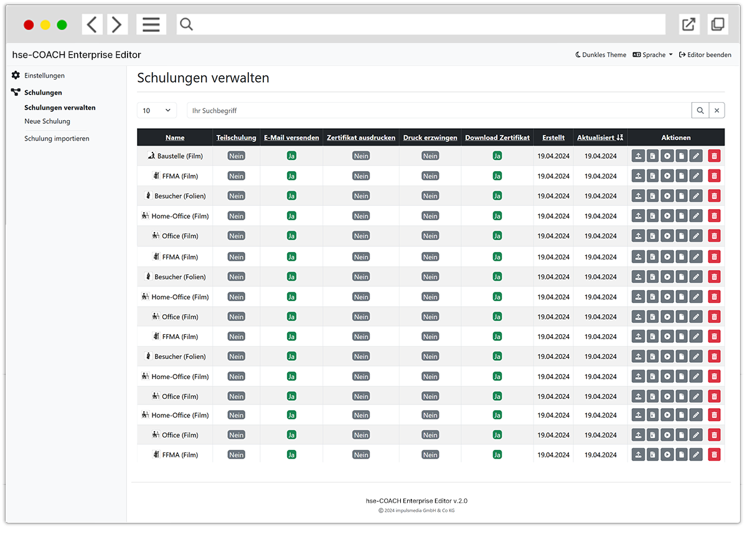
Task: Click the zip archive icon for Baustelle (Film)
Action: tap(652, 156)
